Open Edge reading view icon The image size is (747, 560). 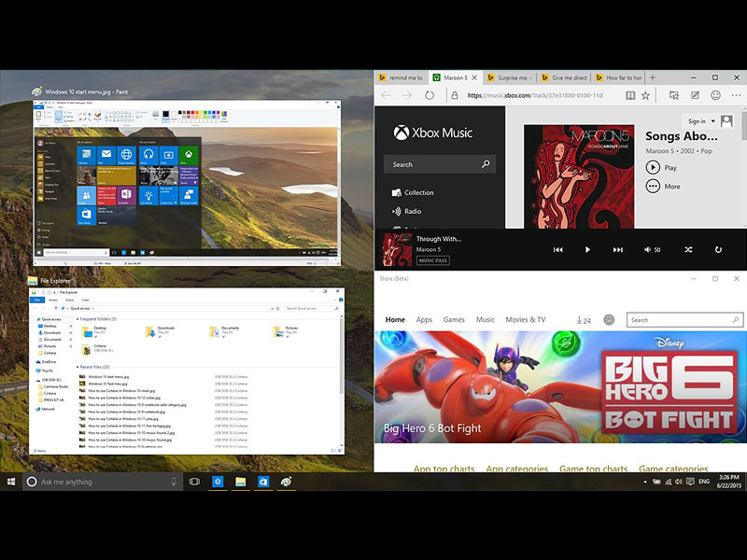(x=630, y=95)
